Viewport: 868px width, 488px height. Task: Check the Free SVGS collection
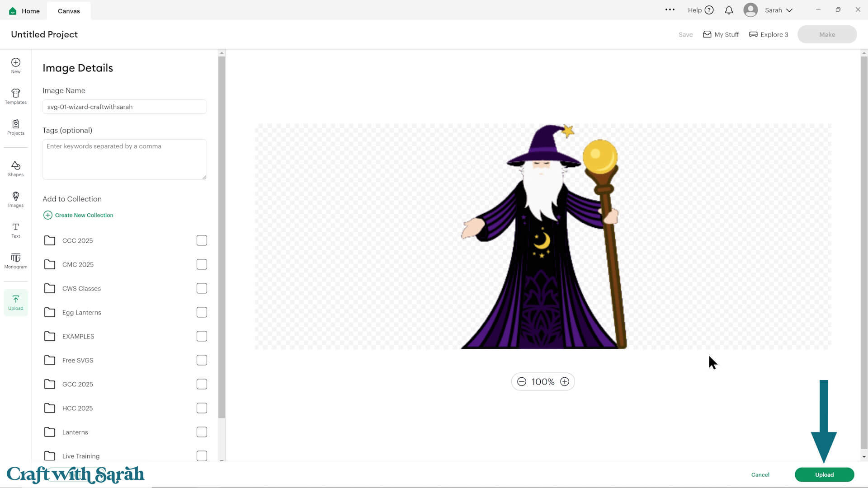(x=202, y=360)
